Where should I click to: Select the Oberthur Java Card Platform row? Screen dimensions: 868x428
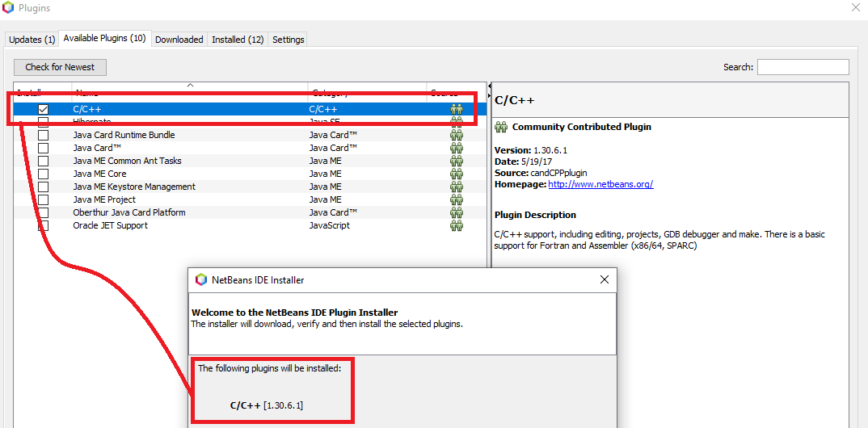(250, 213)
